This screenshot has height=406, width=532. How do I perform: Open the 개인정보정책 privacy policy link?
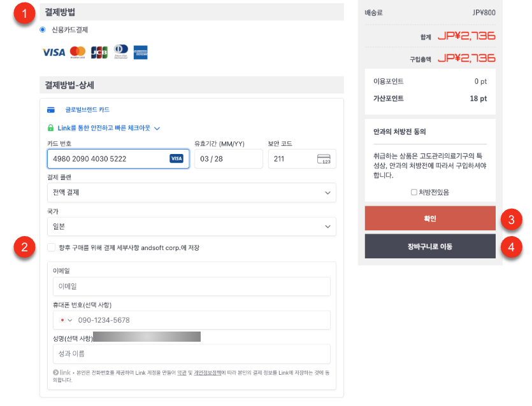click(206, 372)
